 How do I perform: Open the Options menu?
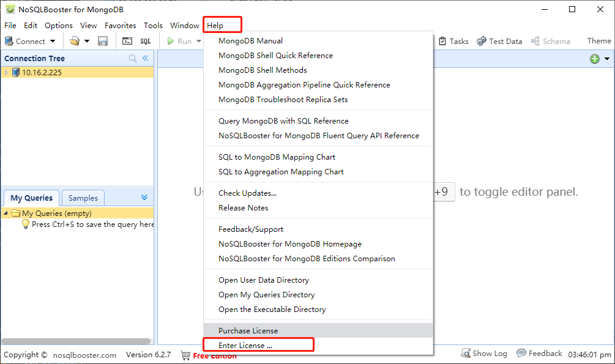click(59, 26)
